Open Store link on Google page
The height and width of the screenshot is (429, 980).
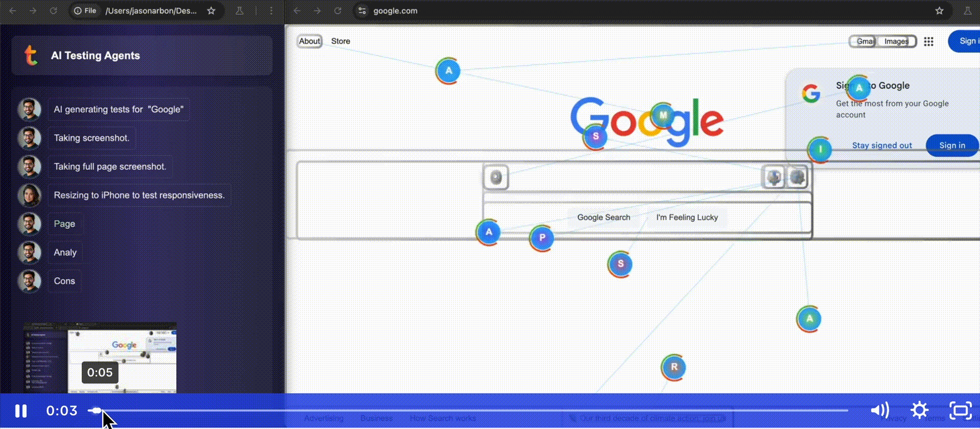pos(340,41)
